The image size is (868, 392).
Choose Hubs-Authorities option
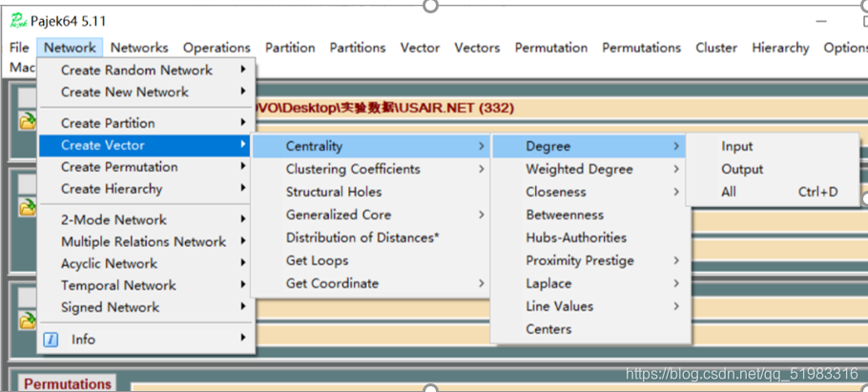(589, 237)
